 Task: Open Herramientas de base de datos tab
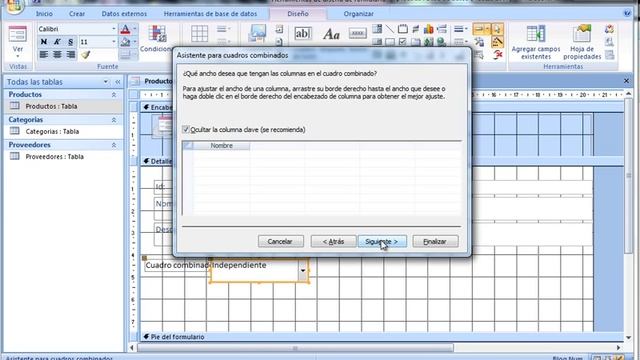coord(210,14)
